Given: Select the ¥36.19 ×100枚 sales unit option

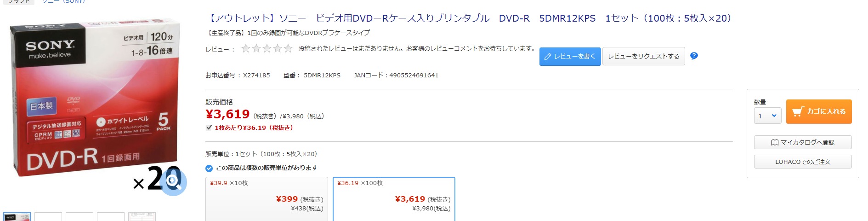Looking at the screenshot, I should pos(394,198).
